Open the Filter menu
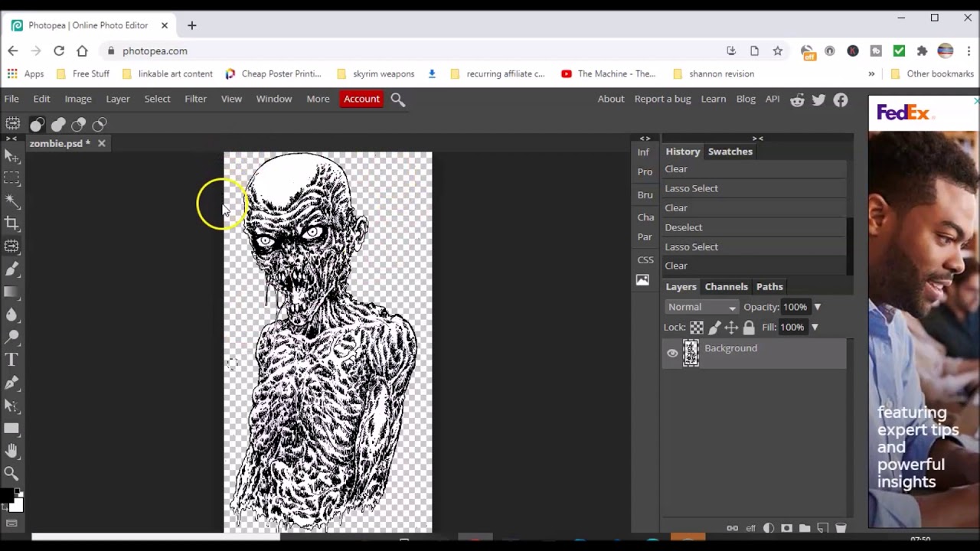 point(195,99)
